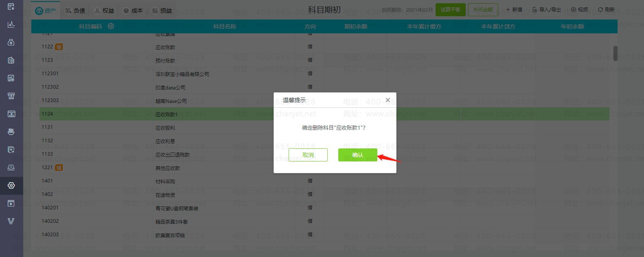Click the 本年累计借方 column header
Screen dimensions: 644x257
[424, 26]
